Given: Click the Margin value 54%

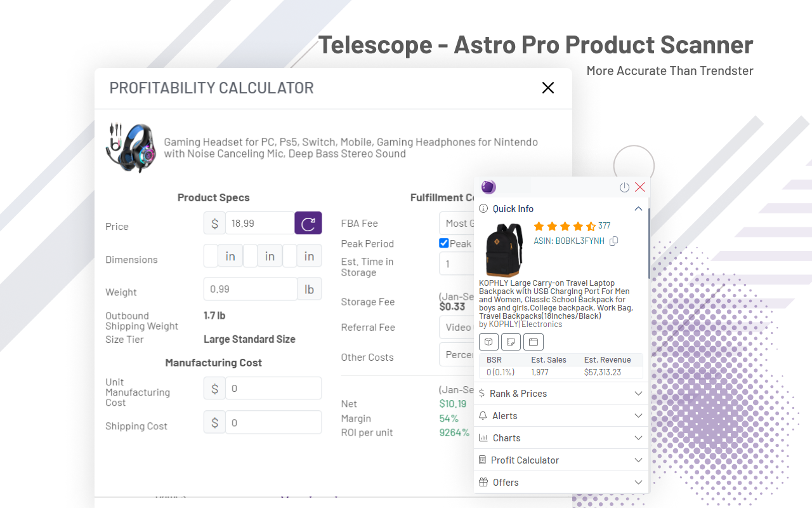Looking at the screenshot, I should click(449, 418).
